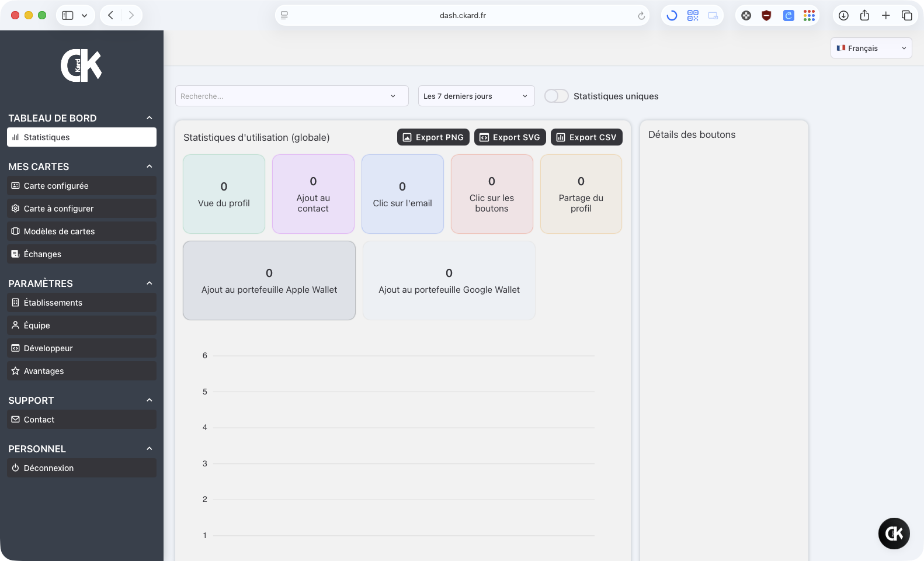
Task: Reload the page with the refresh icon
Action: [x=641, y=16]
